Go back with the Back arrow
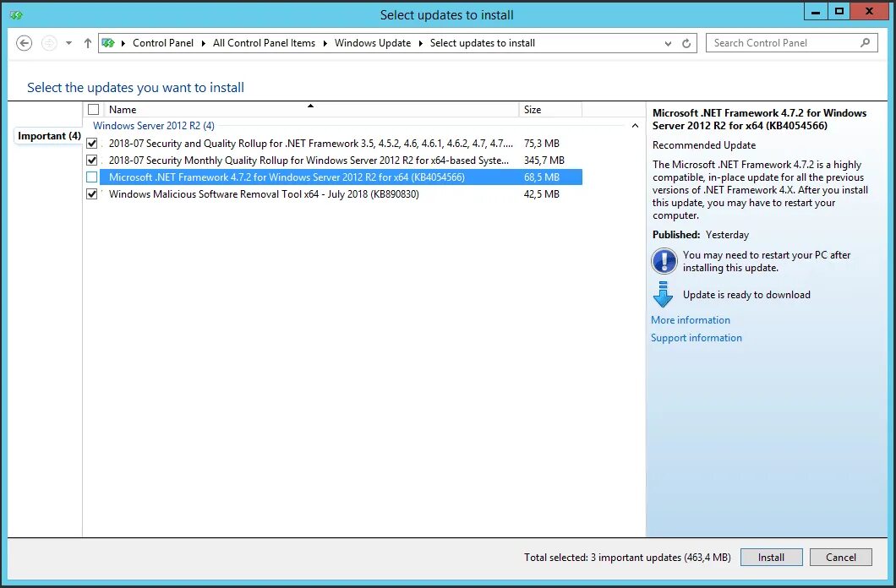Viewport: 896px width, 588px height. point(24,43)
